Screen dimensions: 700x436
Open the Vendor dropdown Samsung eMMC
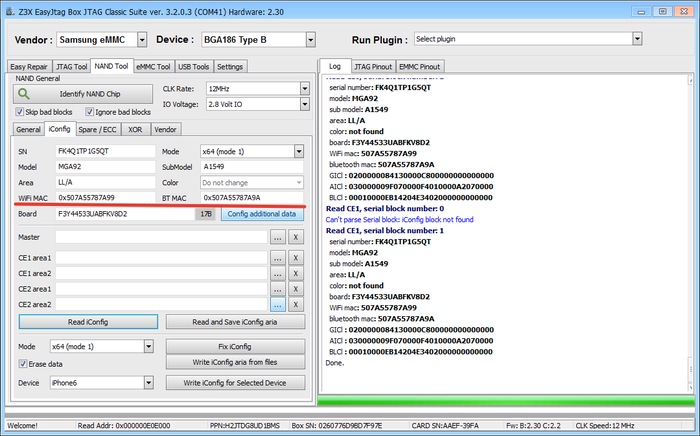(x=142, y=40)
